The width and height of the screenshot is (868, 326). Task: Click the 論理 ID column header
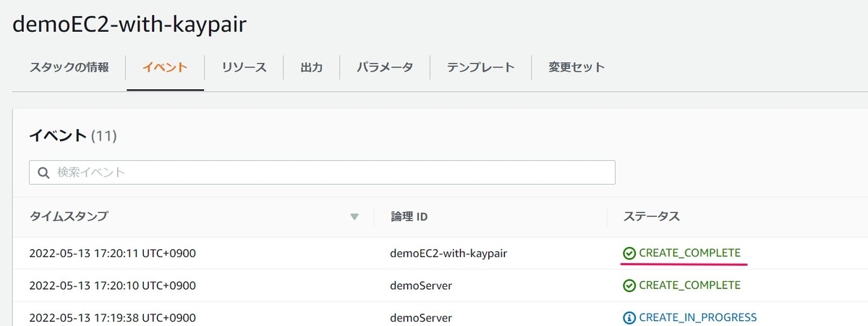(409, 217)
